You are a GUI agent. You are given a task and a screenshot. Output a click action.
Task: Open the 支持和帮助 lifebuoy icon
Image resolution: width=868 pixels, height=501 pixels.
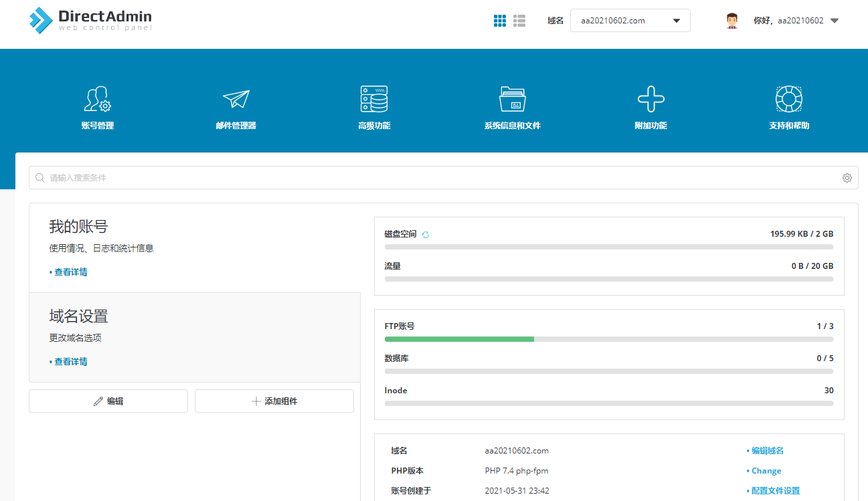(x=789, y=99)
